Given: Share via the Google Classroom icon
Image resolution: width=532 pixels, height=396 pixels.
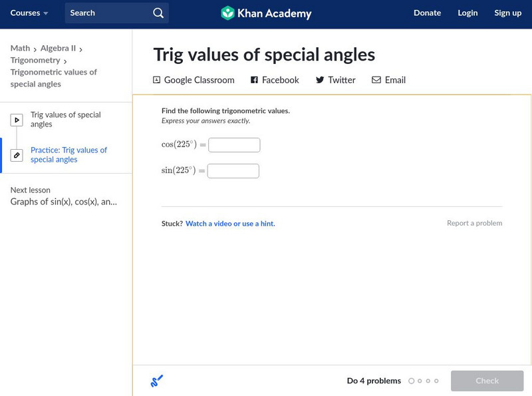Looking at the screenshot, I should pyautogui.click(x=156, y=80).
